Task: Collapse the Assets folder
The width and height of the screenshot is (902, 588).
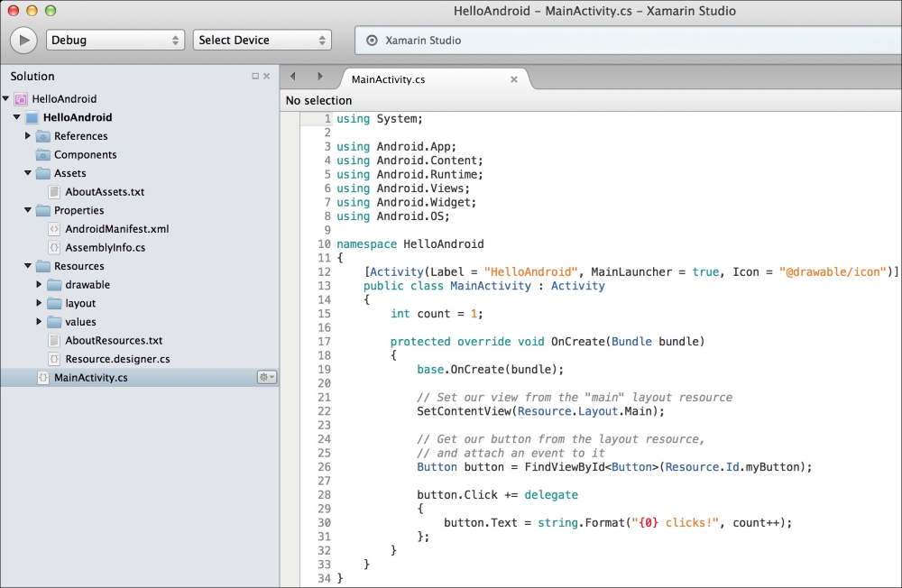Action: (28, 173)
